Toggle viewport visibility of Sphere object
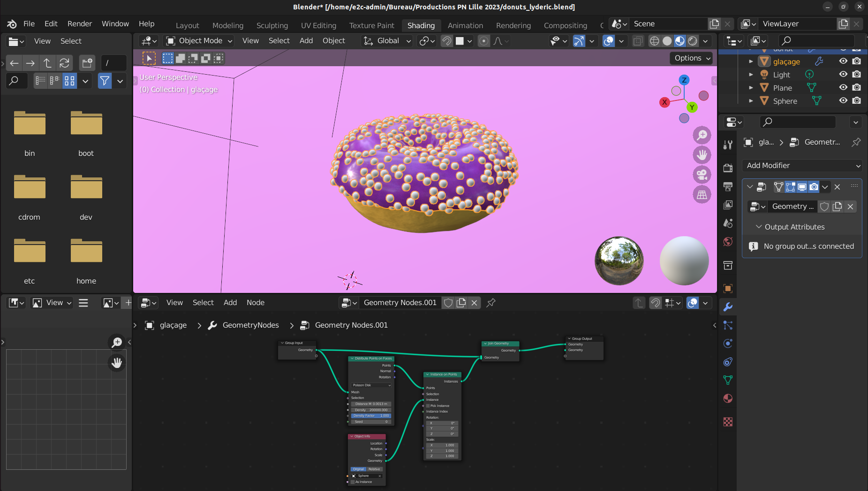The width and height of the screenshot is (868, 491). tap(843, 100)
